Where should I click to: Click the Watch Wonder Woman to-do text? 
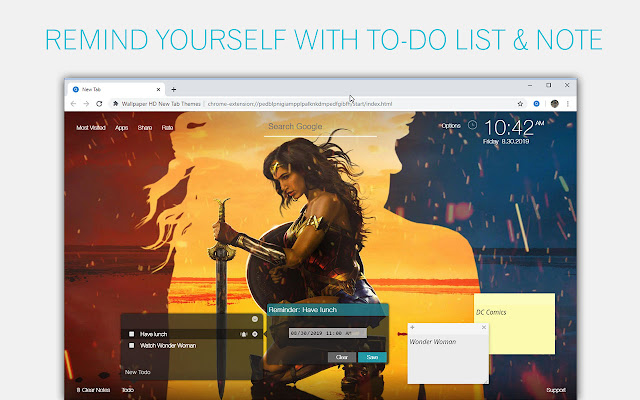point(168,345)
